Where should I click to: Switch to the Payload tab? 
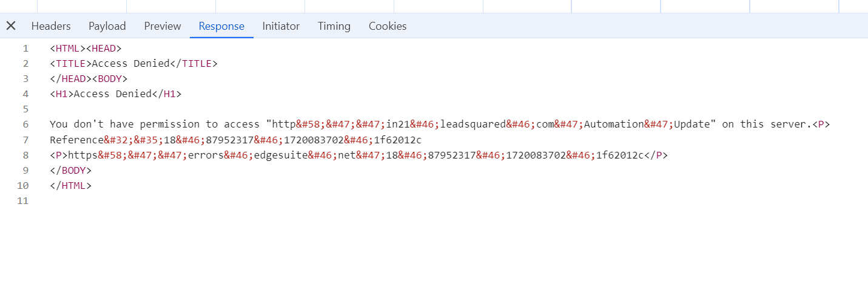107,26
